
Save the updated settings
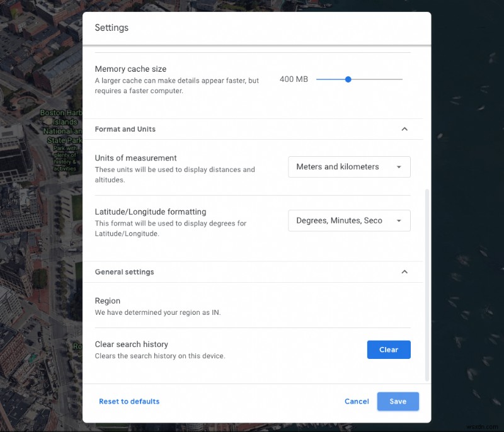coord(398,401)
